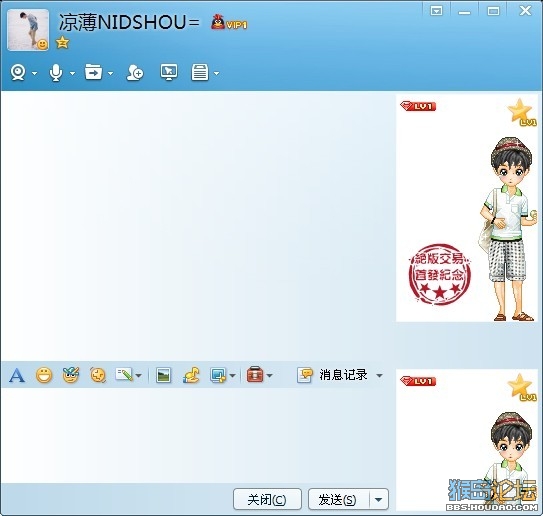Click contact's QQ show avatar in upper panel
Image resolution: width=543 pixels, height=516 pixels.
point(508,229)
